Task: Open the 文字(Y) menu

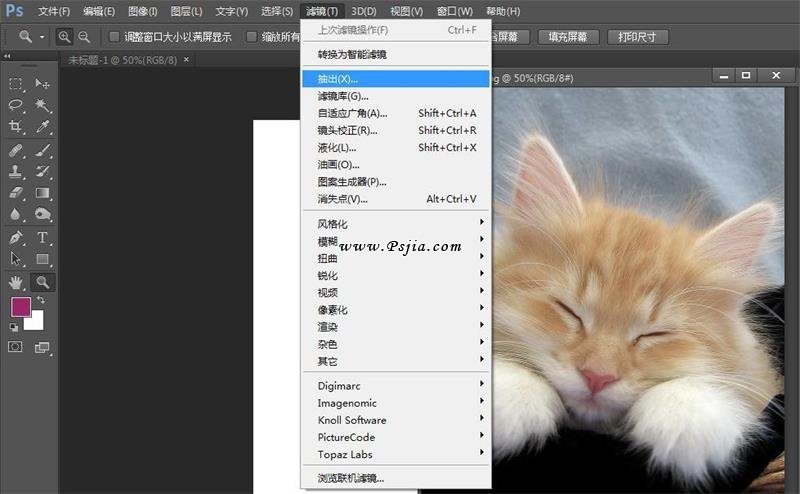Action: point(231,11)
